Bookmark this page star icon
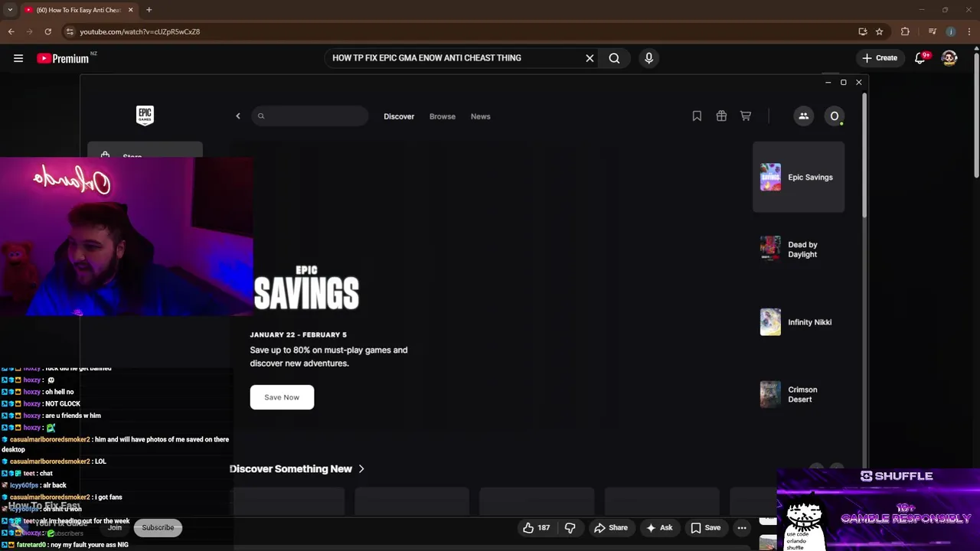Image resolution: width=980 pixels, height=551 pixels. (880, 31)
